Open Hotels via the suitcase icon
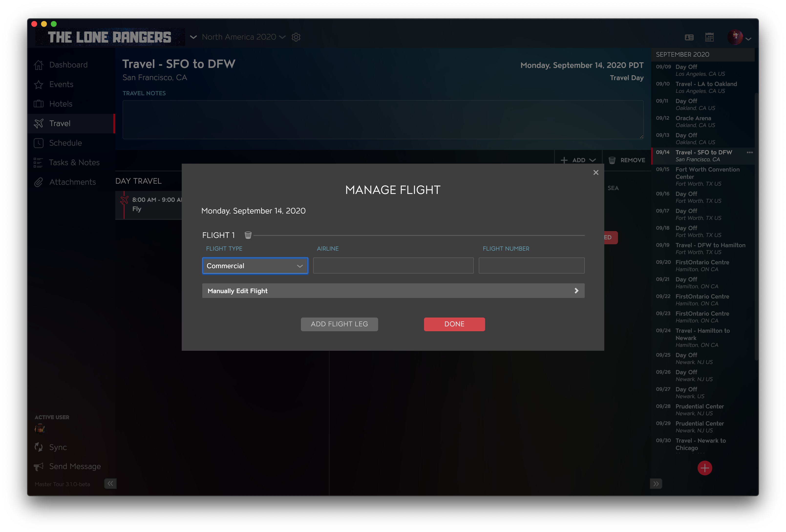The width and height of the screenshot is (786, 532). pyautogui.click(x=39, y=104)
